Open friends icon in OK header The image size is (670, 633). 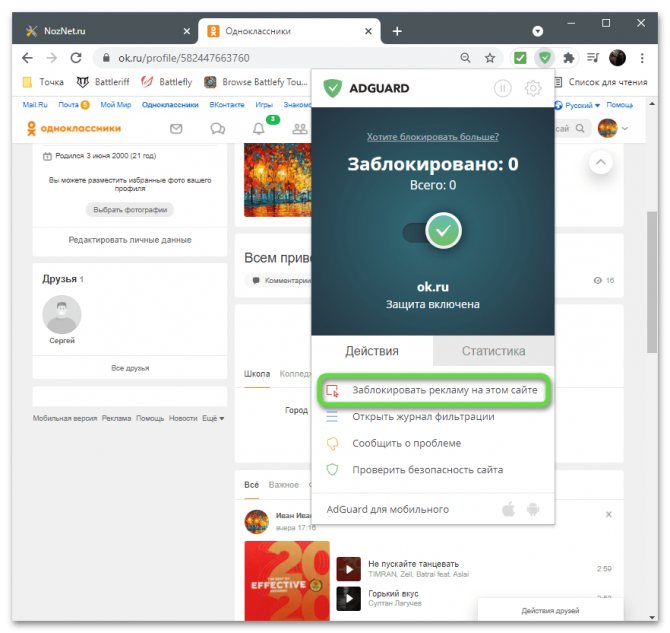click(x=300, y=128)
